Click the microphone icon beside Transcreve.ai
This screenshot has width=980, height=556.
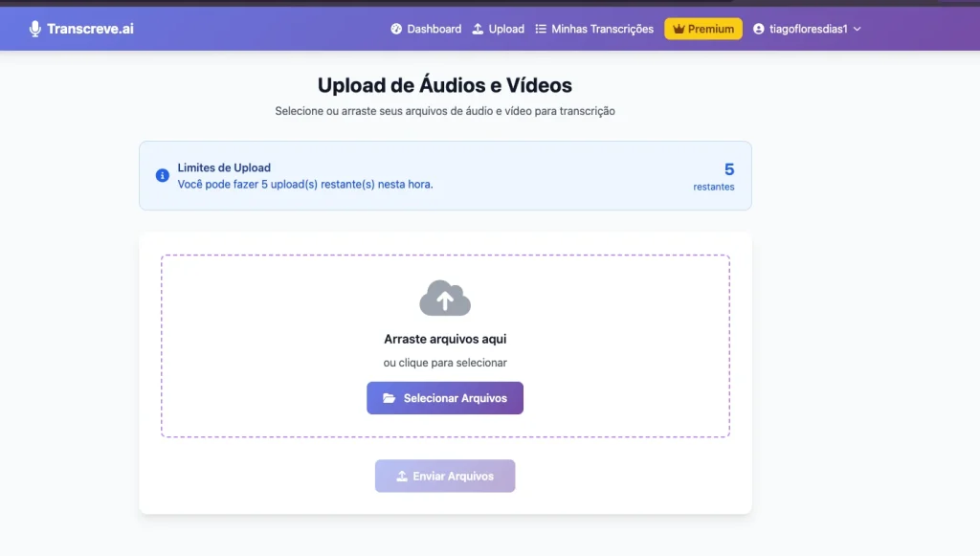click(35, 28)
